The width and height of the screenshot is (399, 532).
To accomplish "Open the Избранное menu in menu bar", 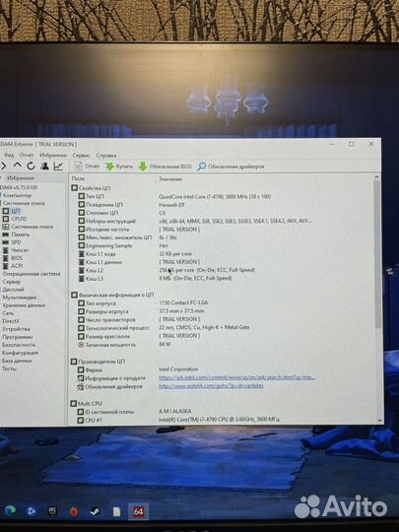I will pos(53,155).
